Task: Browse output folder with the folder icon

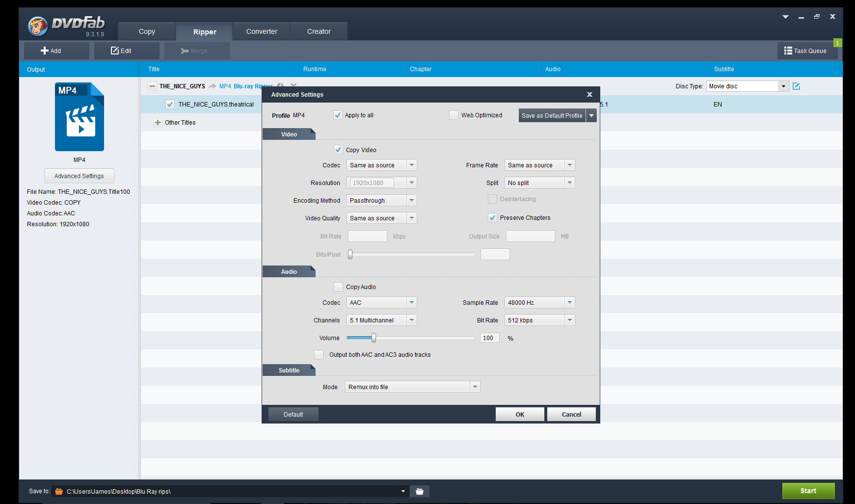Action: coord(420,491)
